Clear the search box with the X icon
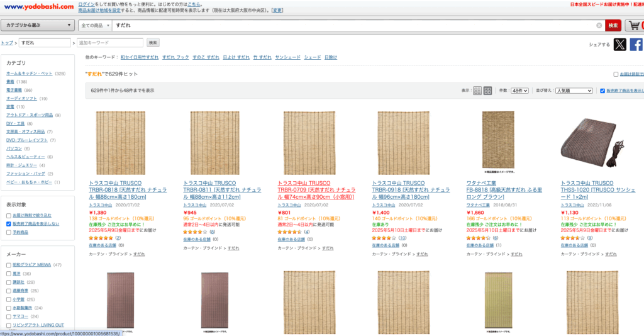Image resolution: width=644 pixels, height=336 pixels. pos(599,25)
